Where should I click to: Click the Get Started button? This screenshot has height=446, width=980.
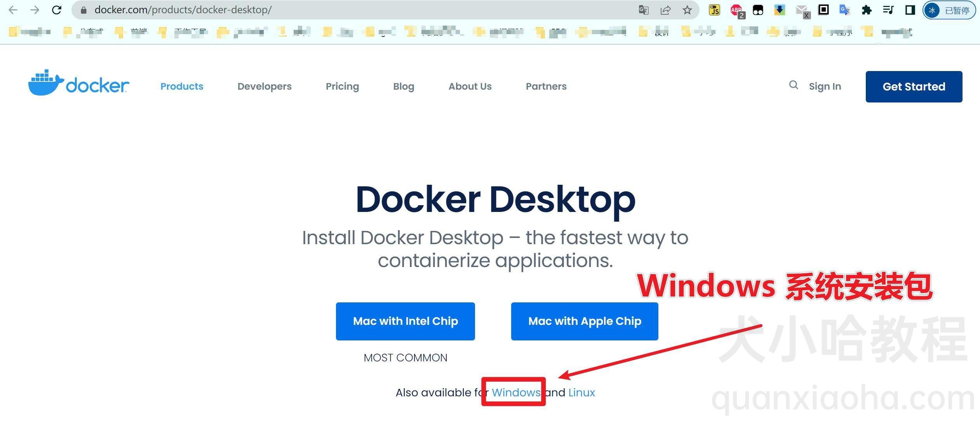914,87
